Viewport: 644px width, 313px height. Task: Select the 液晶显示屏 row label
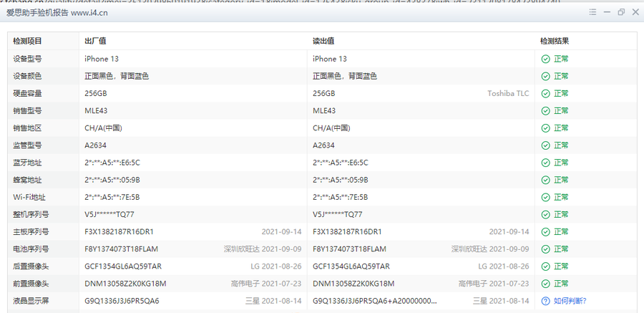click(31, 301)
